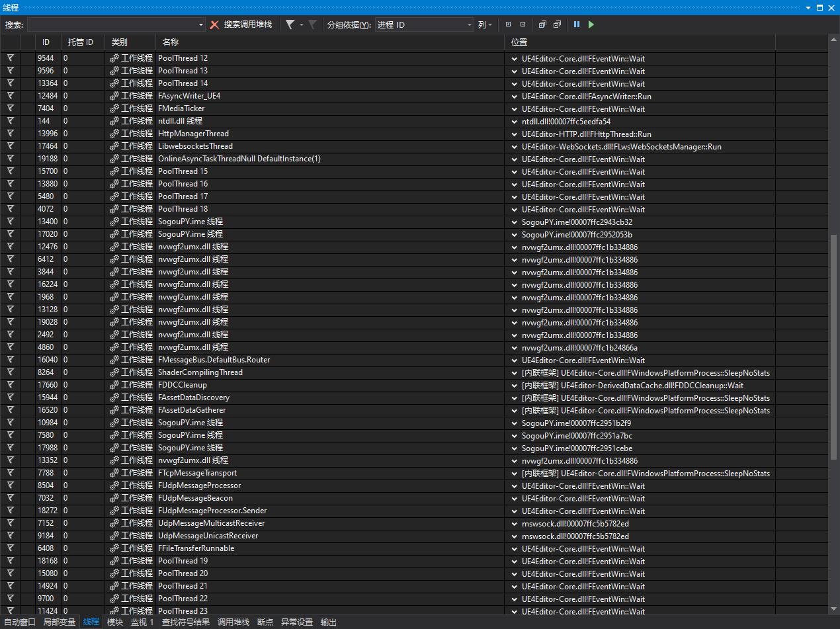
Task: Click the collapse-all groups icon in toolbar
Action: click(x=523, y=24)
